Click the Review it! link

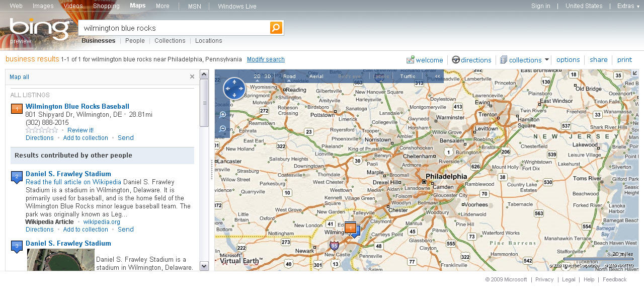point(80,130)
